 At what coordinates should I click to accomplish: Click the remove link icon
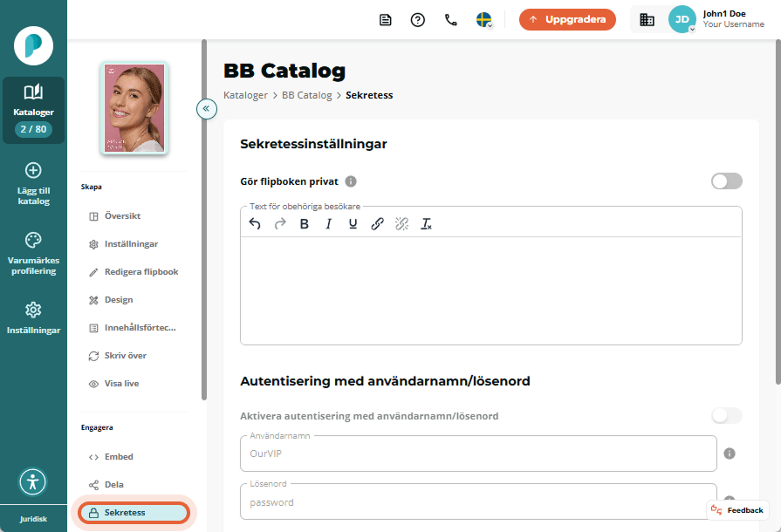(402, 224)
